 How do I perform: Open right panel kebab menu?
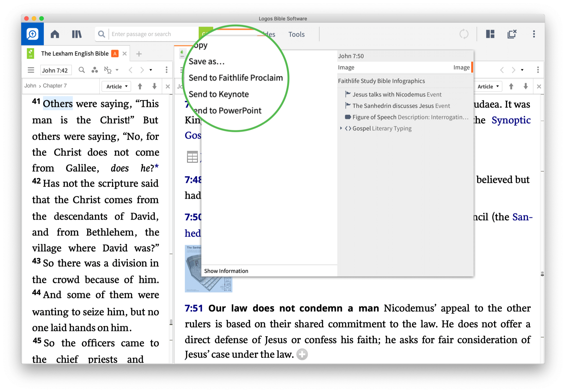(x=538, y=70)
